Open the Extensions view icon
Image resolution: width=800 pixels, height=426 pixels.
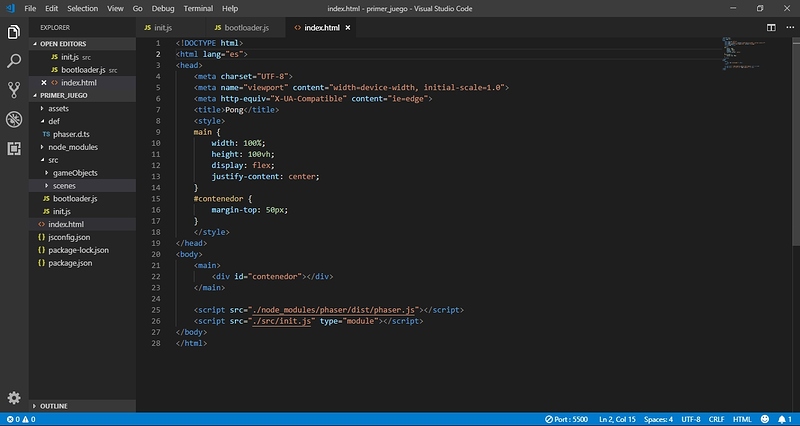[x=15, y=148]
